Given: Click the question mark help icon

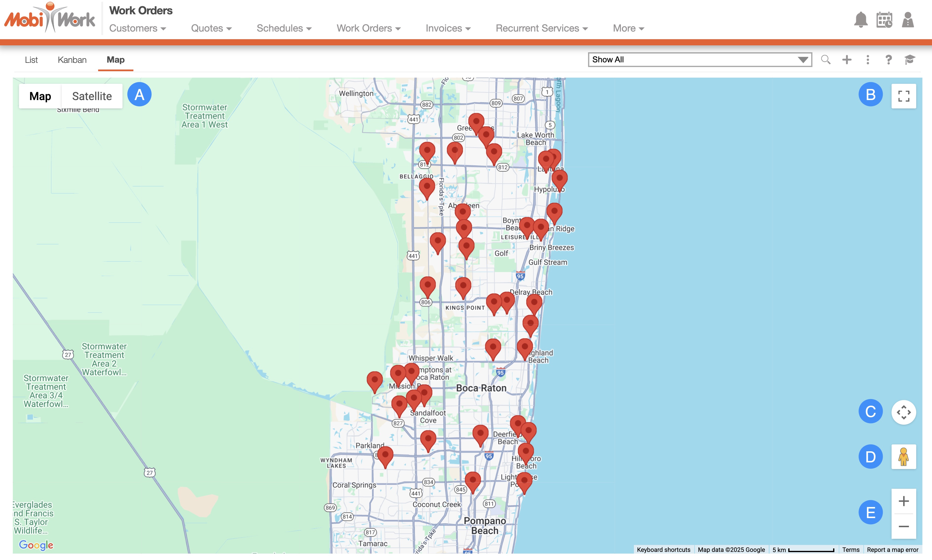Looking at the screenshot, I should tap(889, 60).
